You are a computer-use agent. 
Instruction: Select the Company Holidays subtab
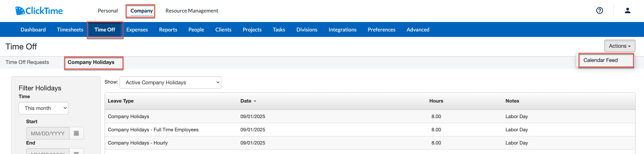pos(91,62)
